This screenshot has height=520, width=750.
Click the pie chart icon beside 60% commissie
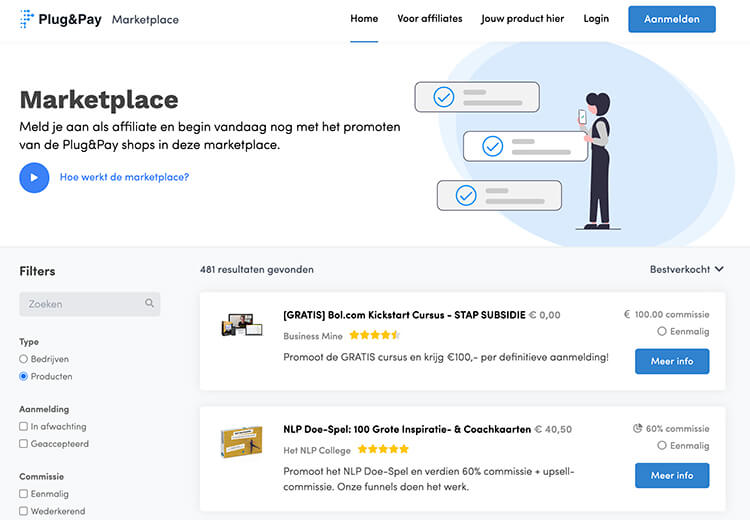coord(638,428)
